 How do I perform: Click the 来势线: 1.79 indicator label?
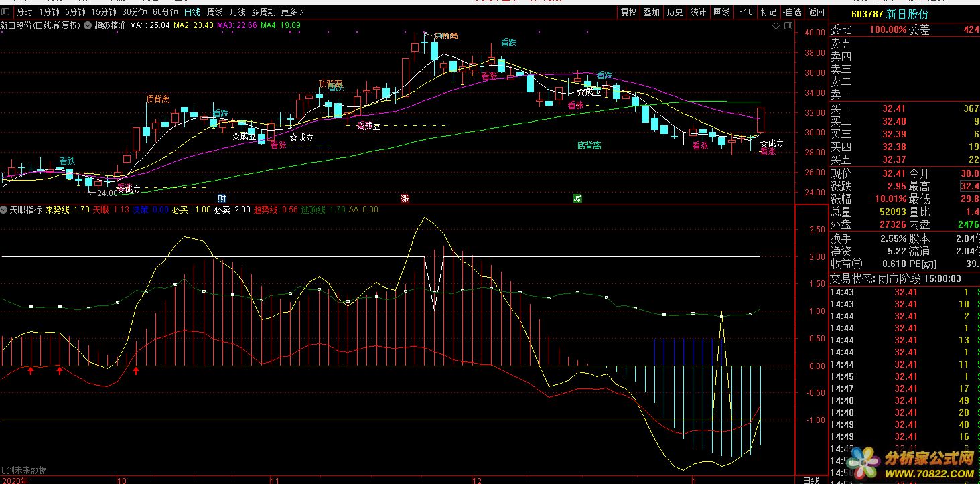click(68, 210)
